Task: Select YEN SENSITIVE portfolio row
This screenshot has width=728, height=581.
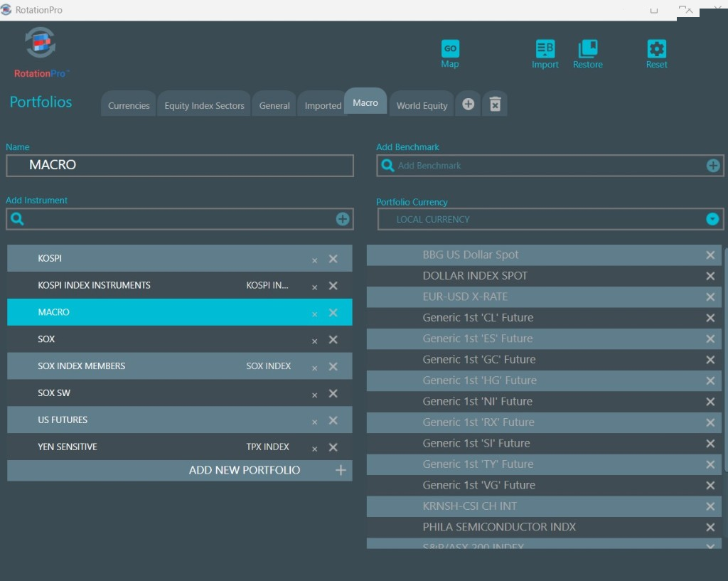Action: pyautogui.click(x=180, y=447)
